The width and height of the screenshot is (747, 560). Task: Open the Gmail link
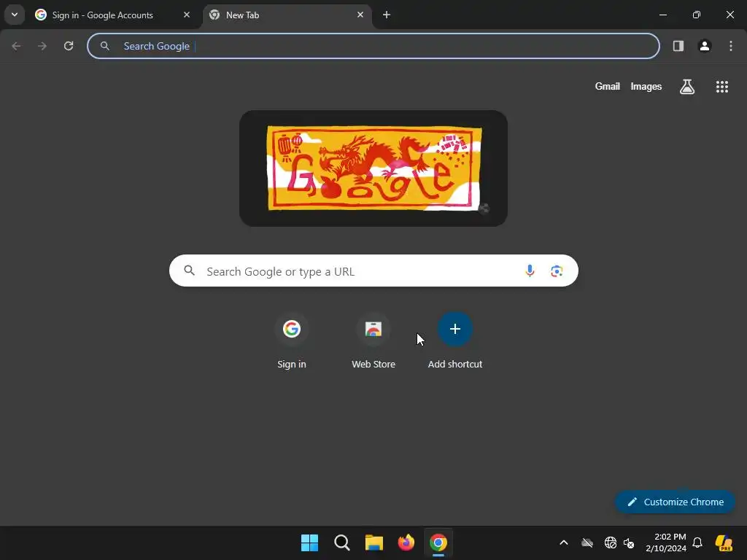click(x=607, y=86)
